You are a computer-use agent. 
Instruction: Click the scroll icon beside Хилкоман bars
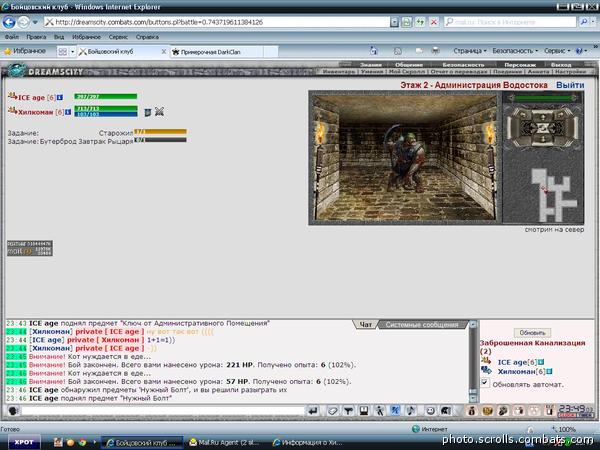pyautogui.click(x=148, y=112)
